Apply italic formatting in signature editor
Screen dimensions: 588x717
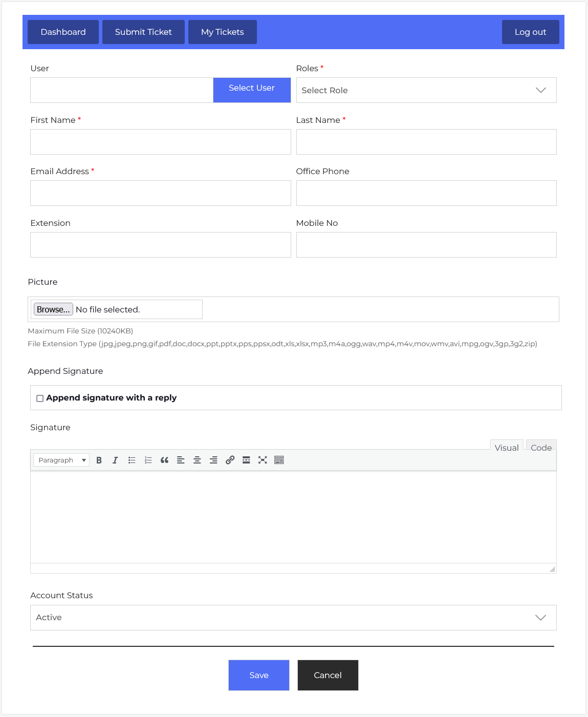point(115,460)
